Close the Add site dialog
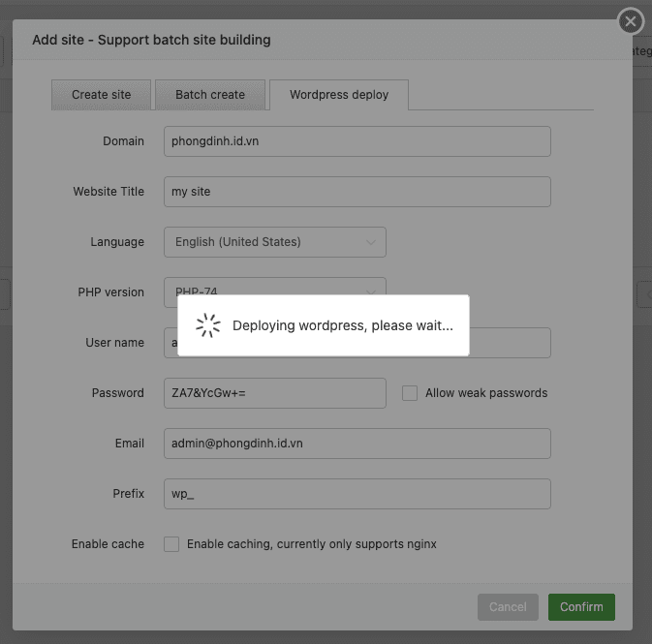652x644 pixels. point(631,20)
